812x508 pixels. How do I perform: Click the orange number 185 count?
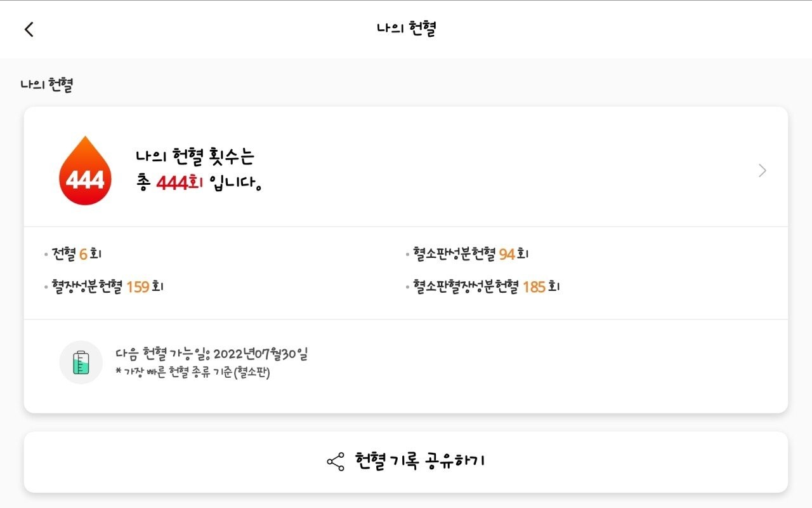click(534, 287)
